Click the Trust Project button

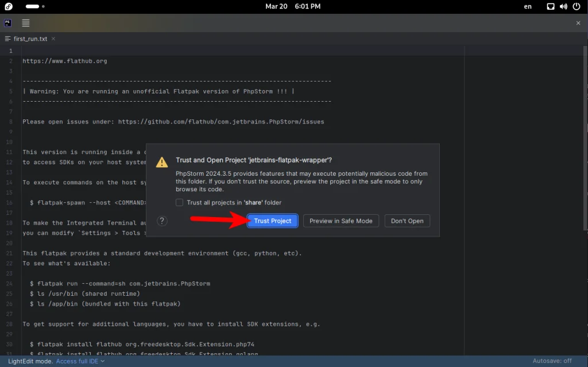[x=272, y=221]
